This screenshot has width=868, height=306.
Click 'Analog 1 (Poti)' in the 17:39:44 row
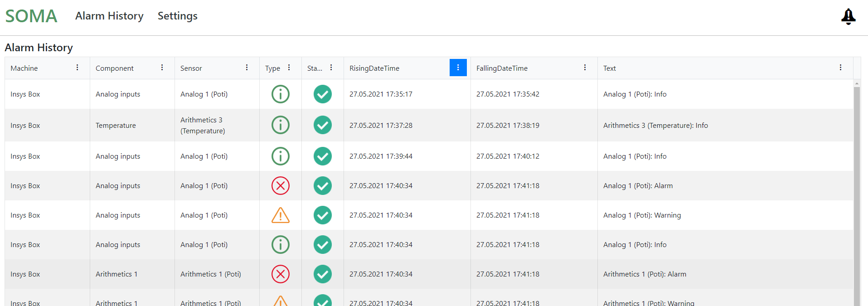tap(204, 156)
